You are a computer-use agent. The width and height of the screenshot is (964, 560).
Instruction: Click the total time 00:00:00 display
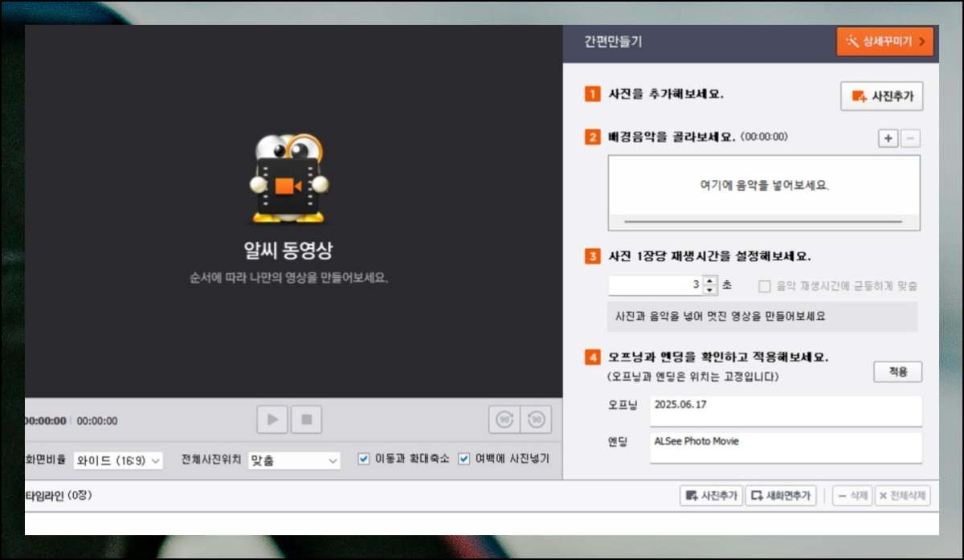(97, 420)
